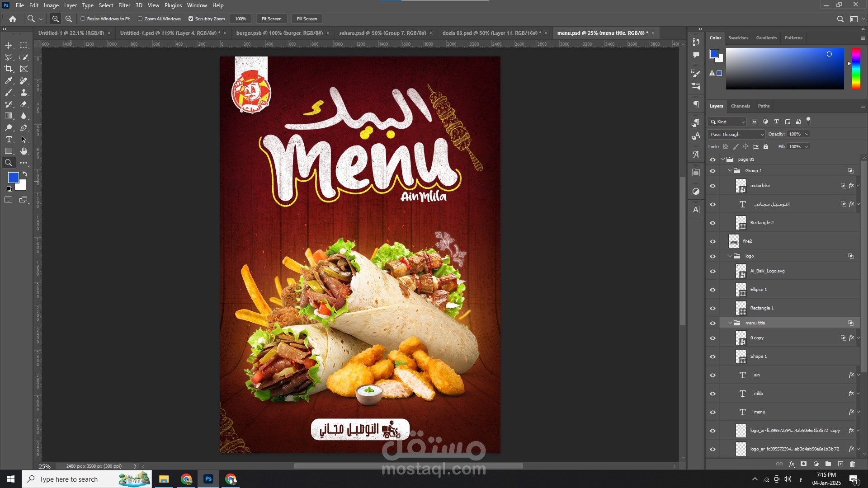Open the layer Kind filter dropdown
Screen dimensions: 868x488
coord(727,122)
